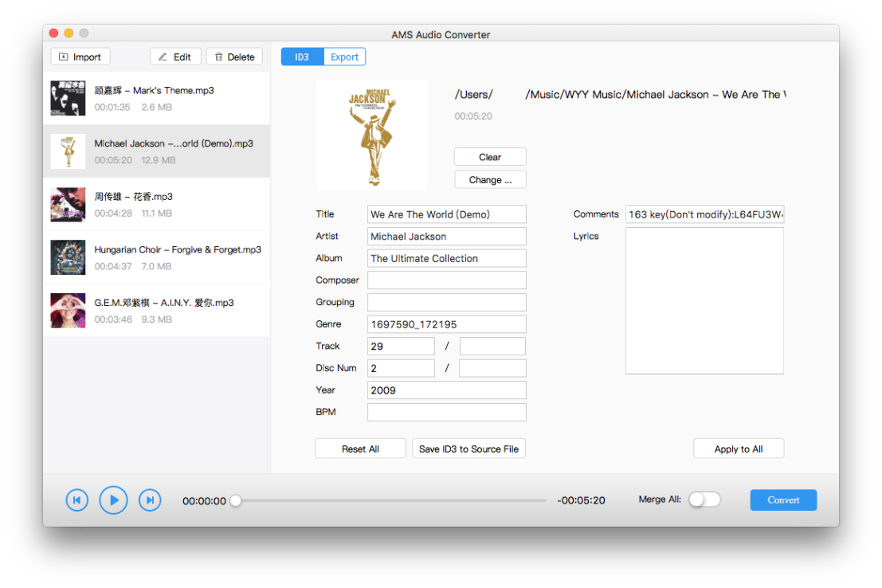Select Michael Jackson ...orld (Demo).mp3 row
The height and width of the screenshot is (588, 882).
point(157,151)
